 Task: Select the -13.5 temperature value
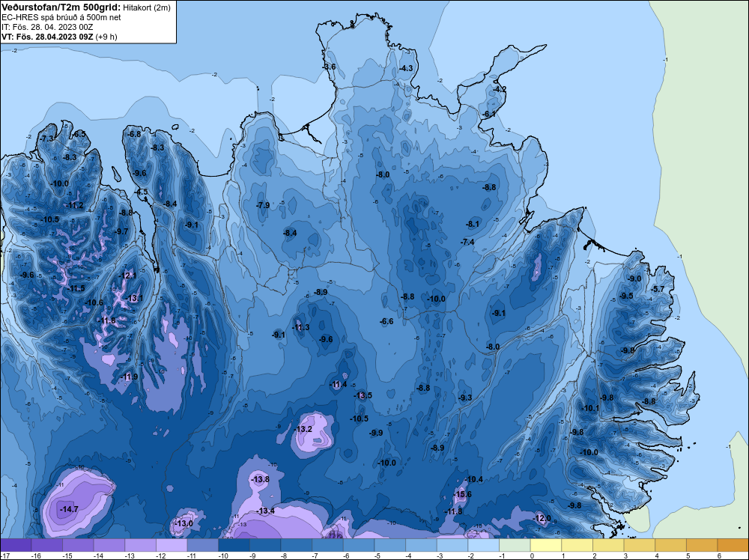(363, 395)
